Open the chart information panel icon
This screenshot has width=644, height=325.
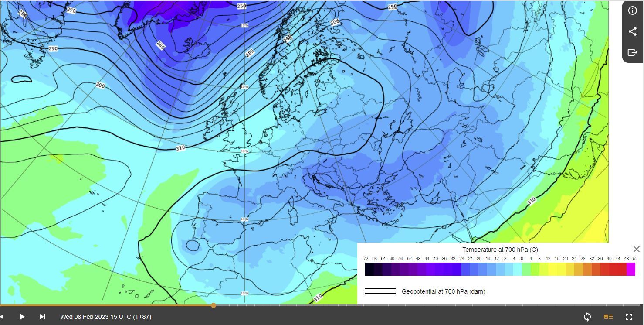pos(632,10)
